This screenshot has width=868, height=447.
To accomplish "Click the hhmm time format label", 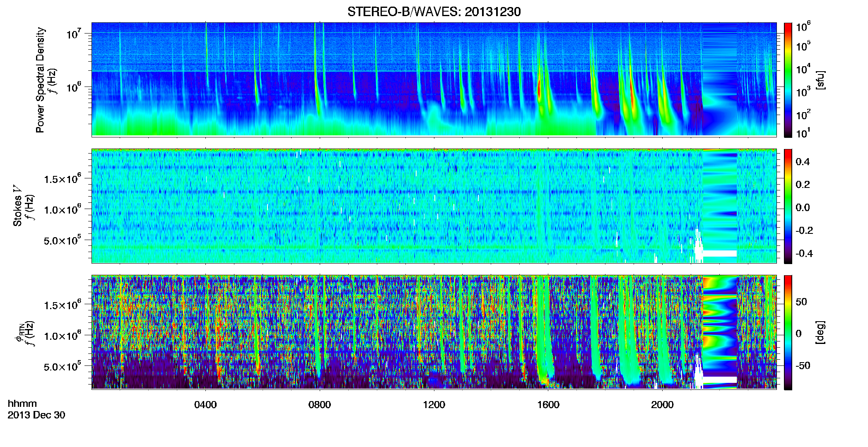I will pos(22,404).
